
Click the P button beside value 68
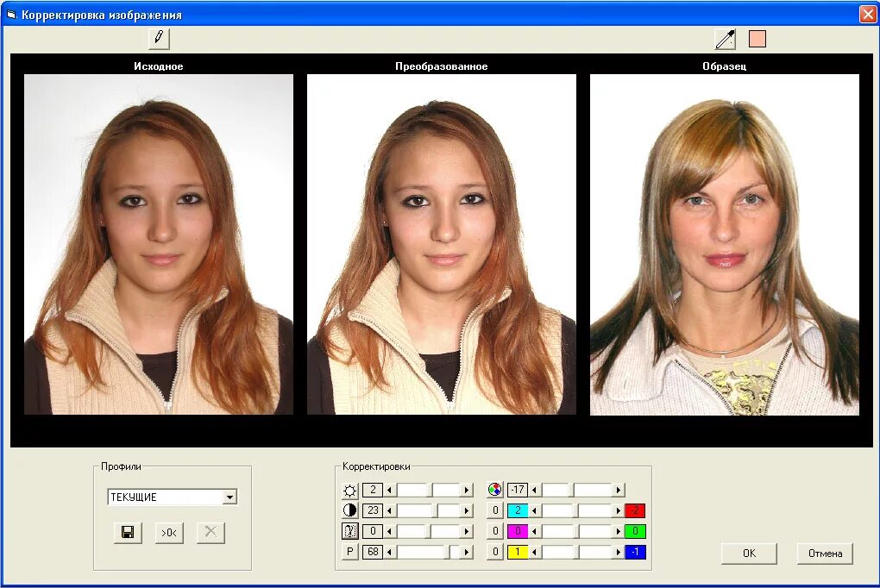pyautogui.click(x=349, y=552)
